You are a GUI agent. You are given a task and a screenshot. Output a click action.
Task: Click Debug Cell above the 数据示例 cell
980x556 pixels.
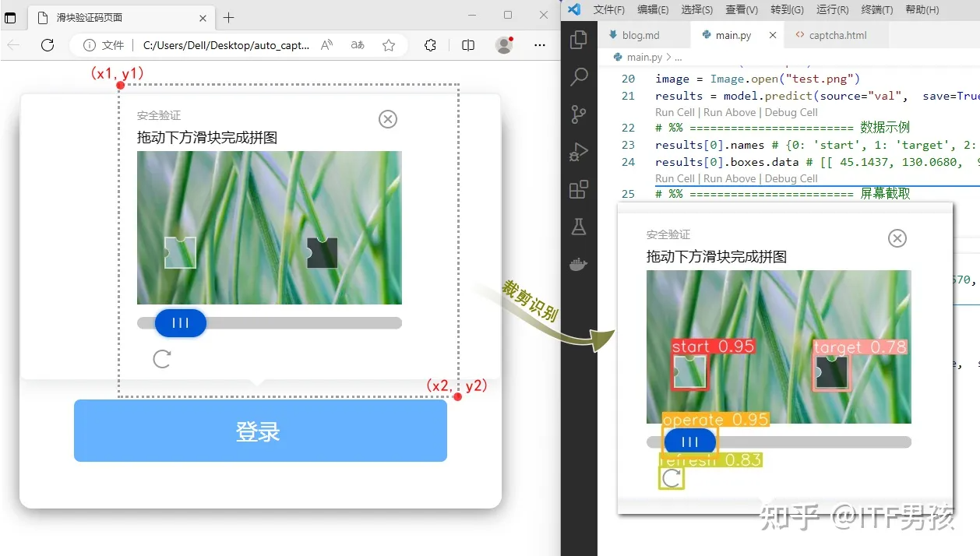pos(791,112)
